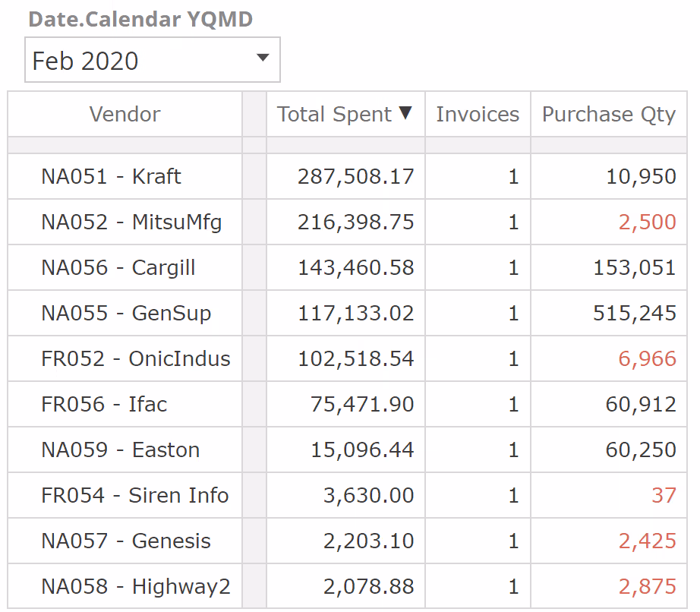This screenshot has height=612, width=700.
Task: Click the 287,508.17 total spent value
Action: 355,177
